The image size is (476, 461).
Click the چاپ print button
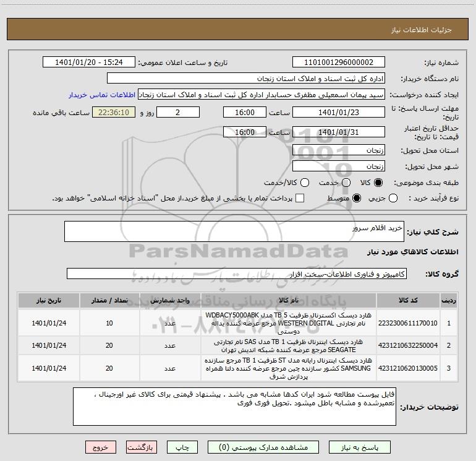(x=182, y=447)
